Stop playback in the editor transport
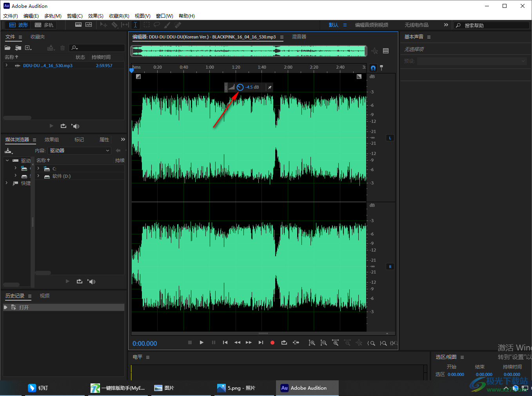The width and height of the screenshot is (532, 396). [x=190, y=343]
